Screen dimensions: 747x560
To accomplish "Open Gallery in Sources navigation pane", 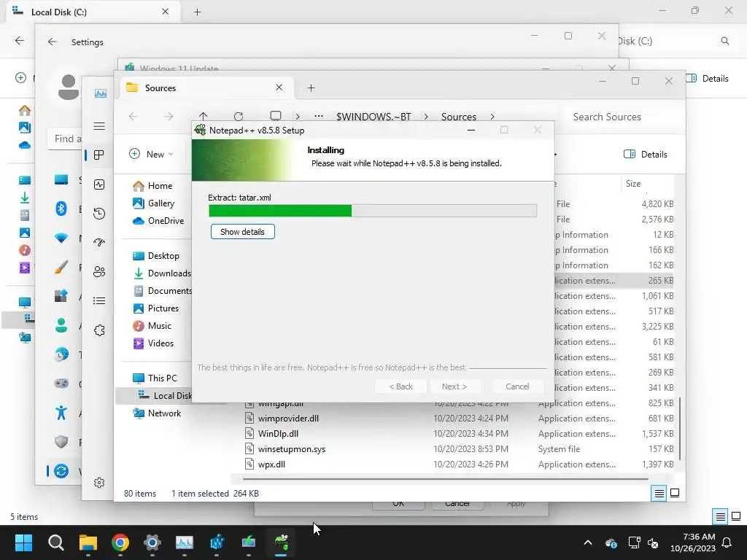I will 153,203.
